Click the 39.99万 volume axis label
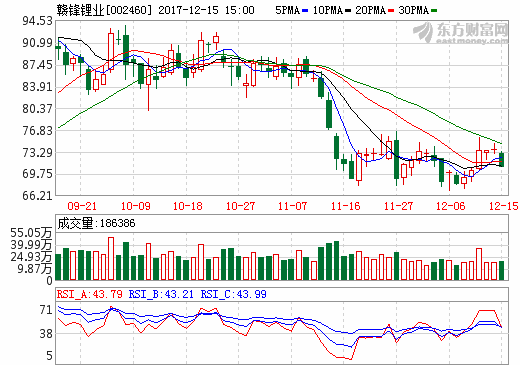This screenshot has height=365, width=520. (31, 245)
